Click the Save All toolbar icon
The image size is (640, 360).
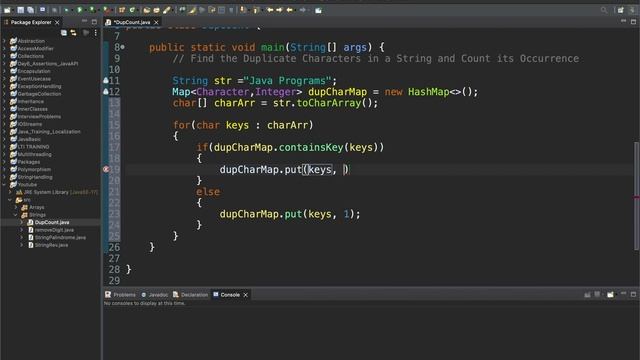click(x=30, y=10)
